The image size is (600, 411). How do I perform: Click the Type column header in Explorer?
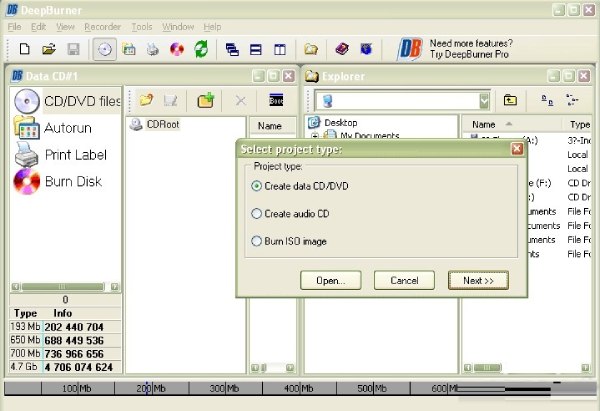(x=579, y=124)
